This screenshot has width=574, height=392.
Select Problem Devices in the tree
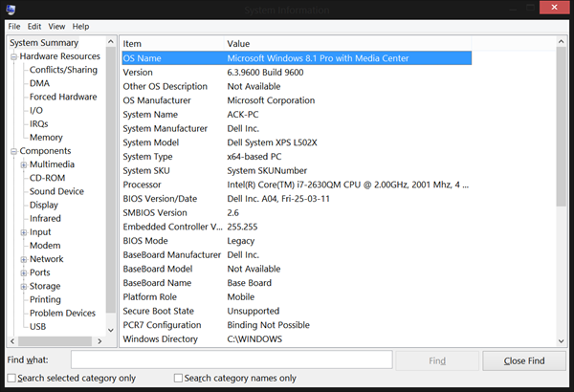pyautogui.click(x=62, y=313)
